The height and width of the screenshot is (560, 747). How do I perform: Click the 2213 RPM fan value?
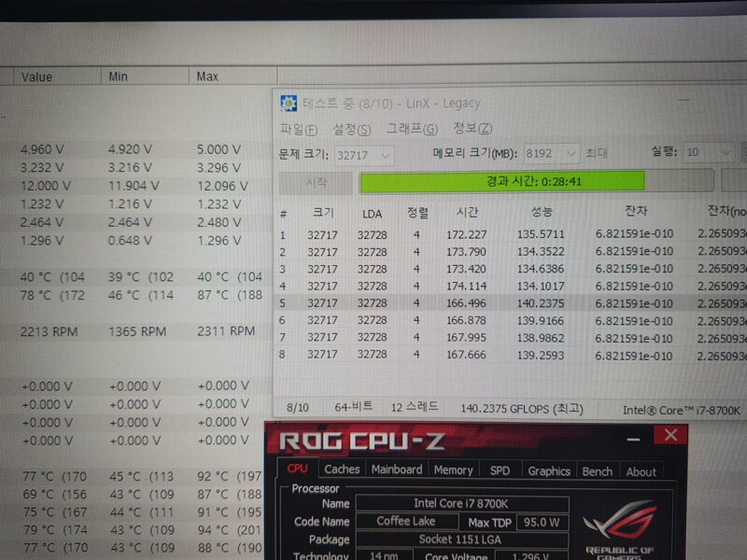tap(49, 332)
